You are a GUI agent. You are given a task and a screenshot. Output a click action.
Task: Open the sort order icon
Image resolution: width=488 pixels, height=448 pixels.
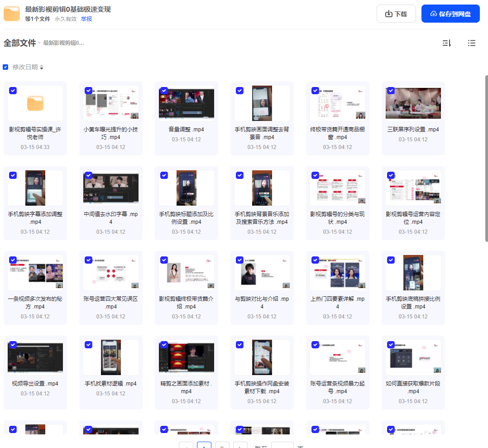pyautogui.click(x=447, y=43)
